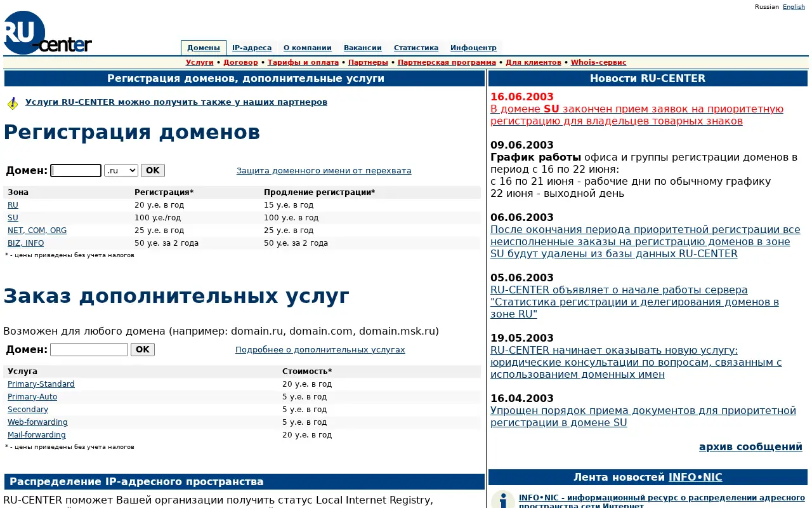Image resolution: width=812 pixels, height=508 pixels.
Task: Open Защита доменного имени от перехвата link
Action: click(x=324, y=170)
